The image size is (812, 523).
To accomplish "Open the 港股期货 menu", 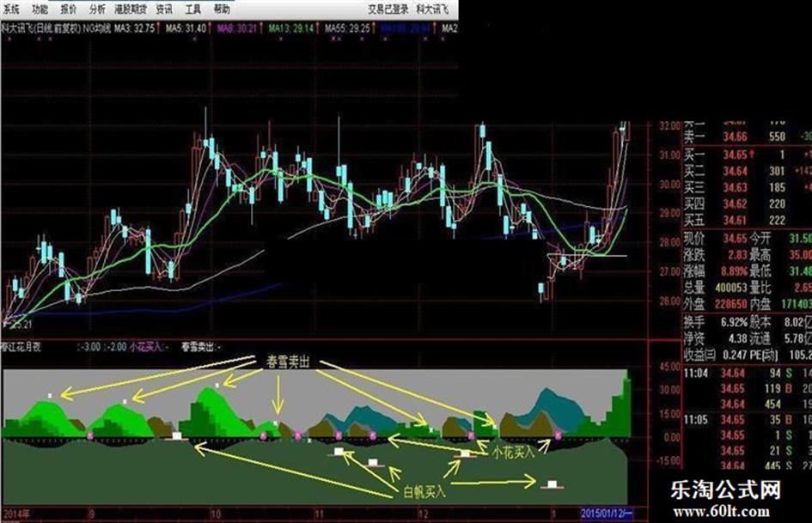I will [131, 9].
